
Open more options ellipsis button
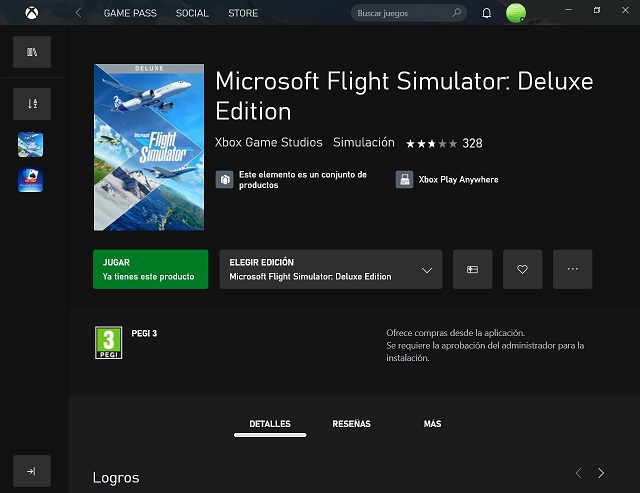point(573,269)
